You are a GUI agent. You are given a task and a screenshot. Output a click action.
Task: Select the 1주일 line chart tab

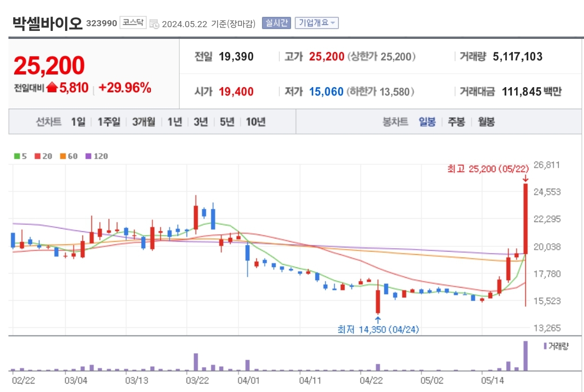click(109, 122)
